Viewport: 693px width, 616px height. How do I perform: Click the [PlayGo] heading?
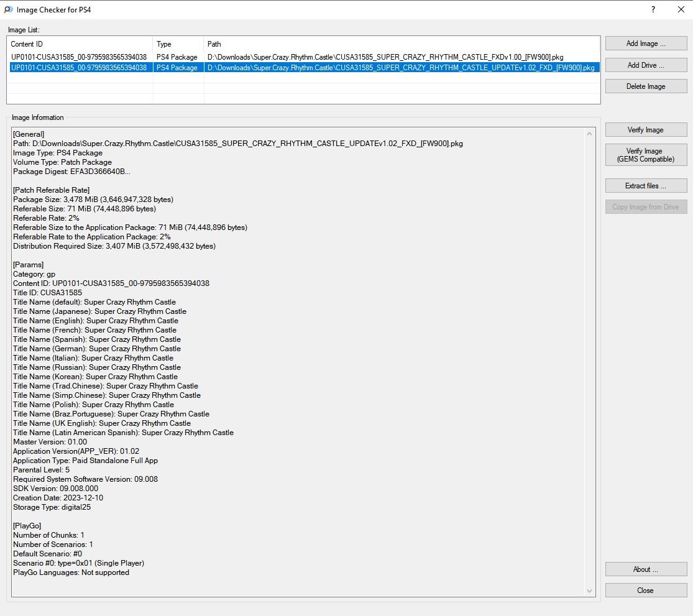pyautogui.click(x=27, y=526)
